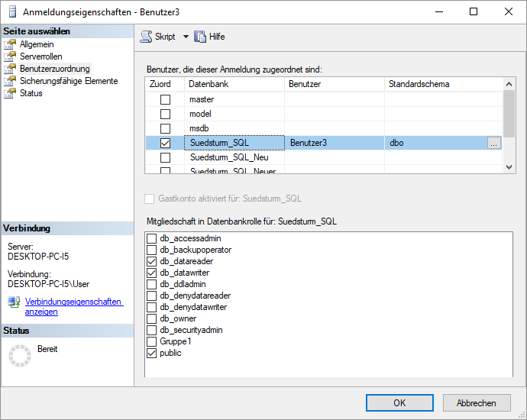Switch to the Serverrollen page
The width and height of the screenshot is (527, 420).
coord(41,57)
